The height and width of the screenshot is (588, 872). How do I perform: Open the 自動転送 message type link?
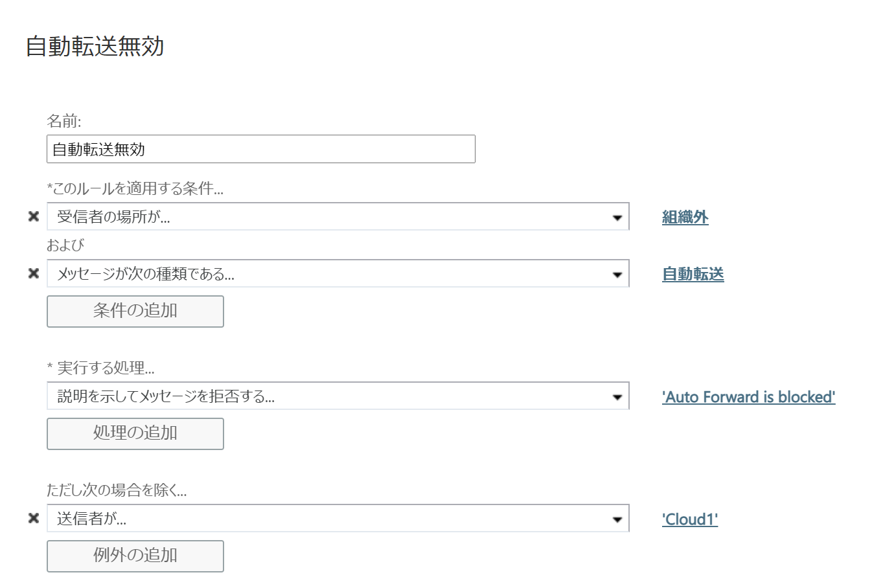point(693,274)
